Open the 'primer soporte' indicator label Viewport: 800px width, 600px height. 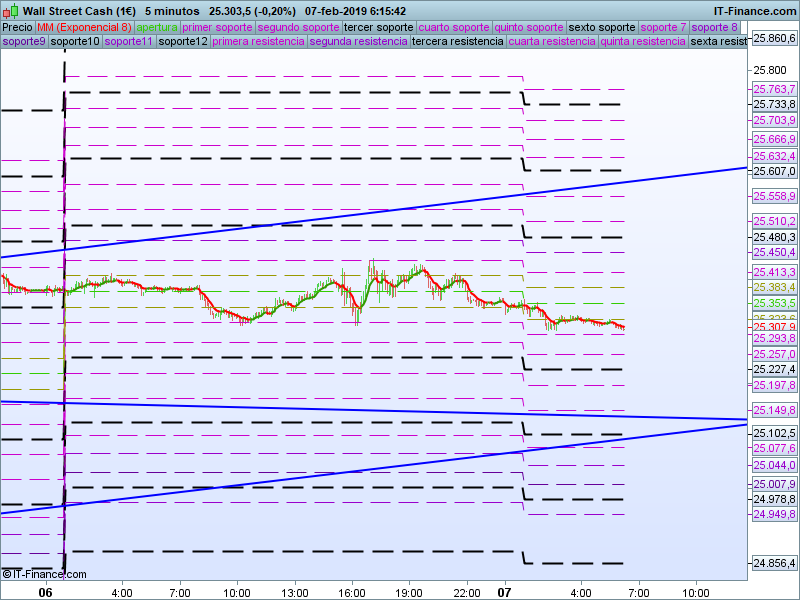click(217, 27)
